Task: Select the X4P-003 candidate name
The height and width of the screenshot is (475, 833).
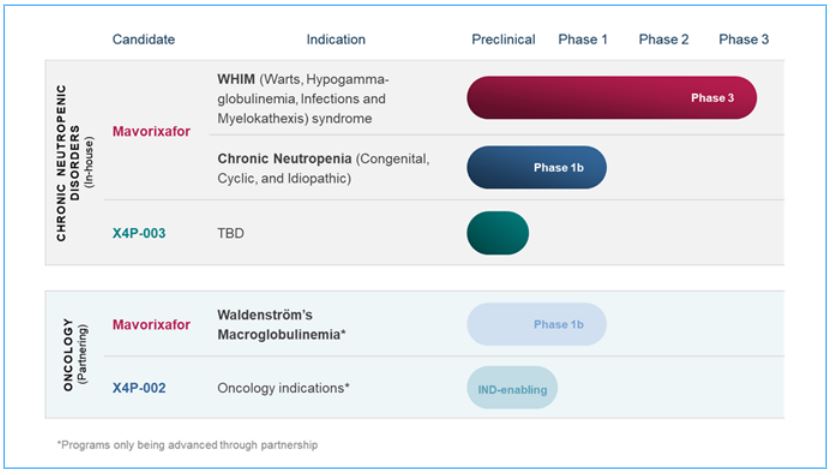Action: click(141, 232)
